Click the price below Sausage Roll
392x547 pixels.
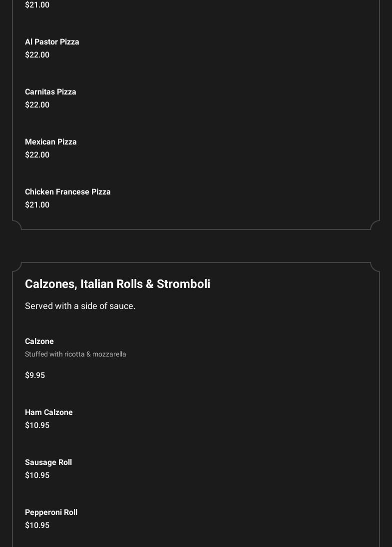[37, 475]
